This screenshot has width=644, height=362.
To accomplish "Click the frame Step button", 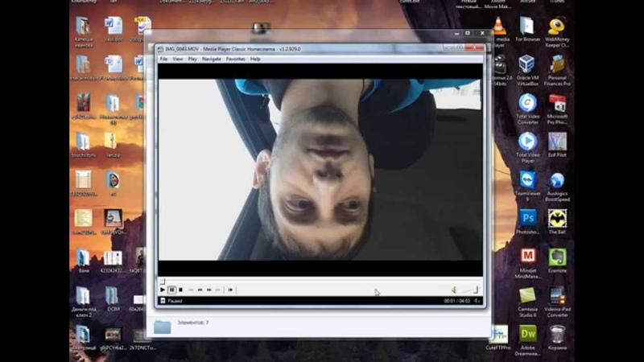I will tap(230, 290).
